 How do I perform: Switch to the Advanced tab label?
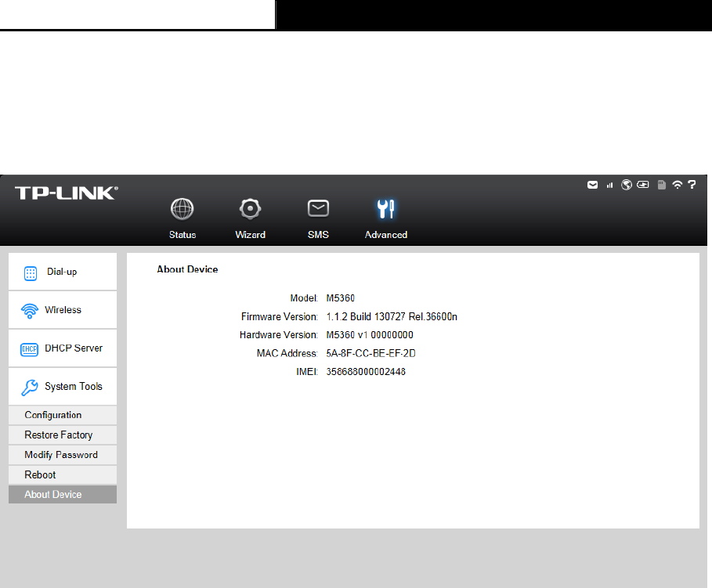(386, 235)
